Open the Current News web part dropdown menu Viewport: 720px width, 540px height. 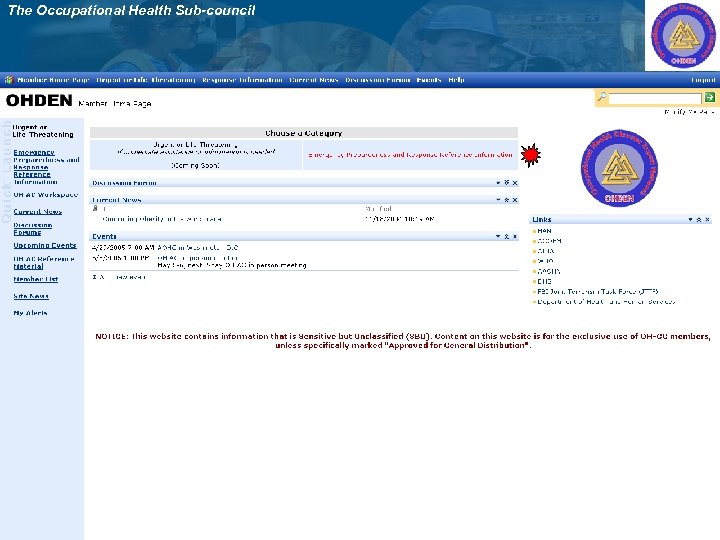coord(498,200)
